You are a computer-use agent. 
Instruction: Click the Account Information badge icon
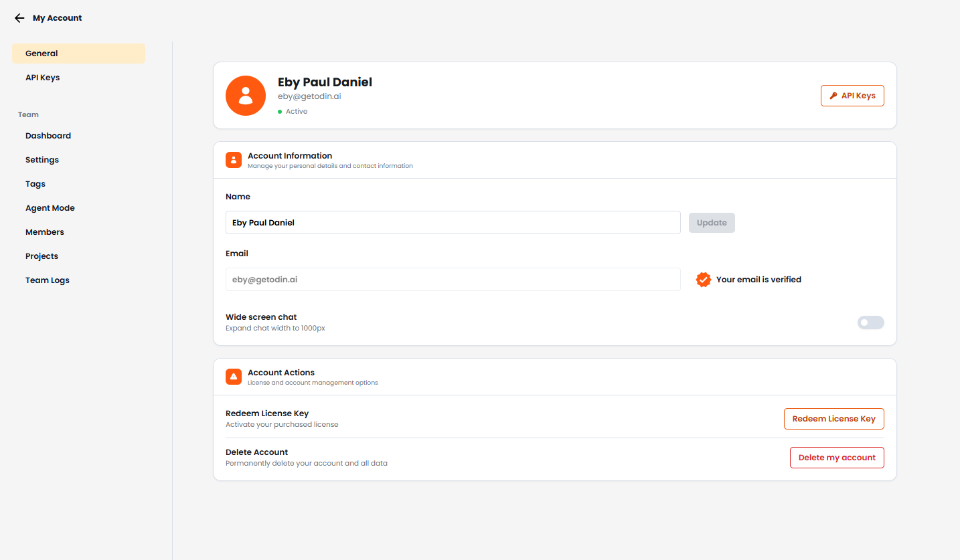(233, 159)
